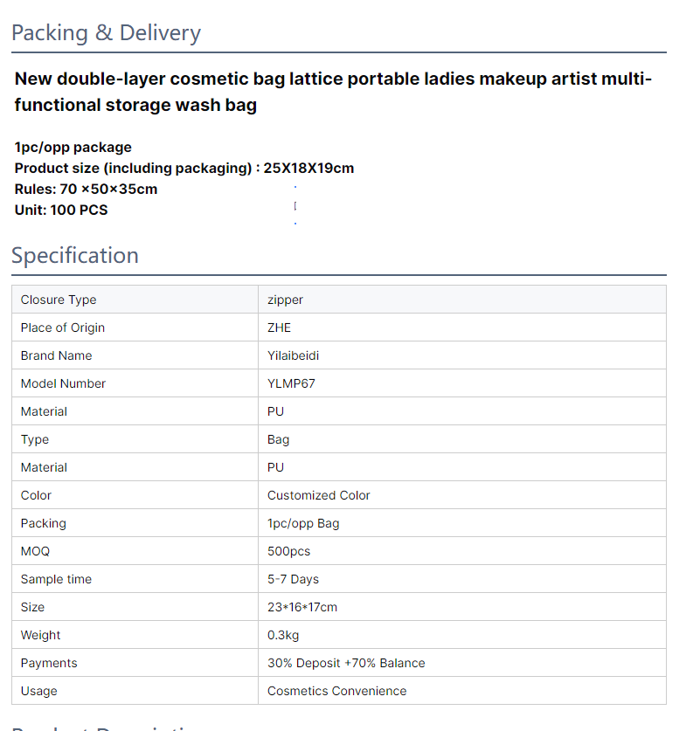700x731 pixels.
Task: Click the Brand Name value Yilaibeidi
Action: (293, 355)
